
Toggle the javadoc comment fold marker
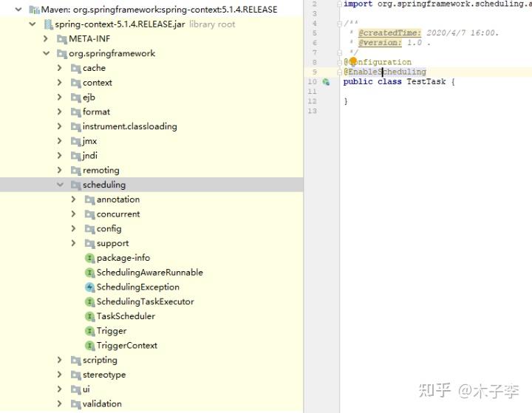tap(339, 24)
